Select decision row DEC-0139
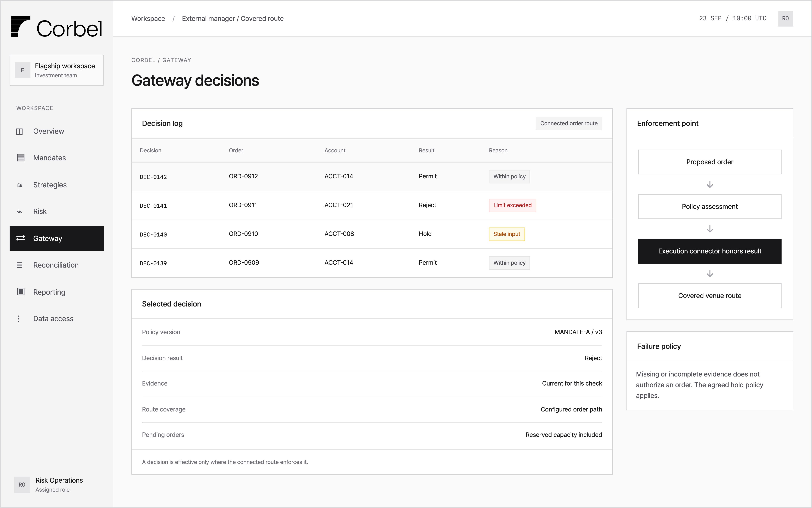This screenshot has height=508, width=812. click(x=372, y=263)
